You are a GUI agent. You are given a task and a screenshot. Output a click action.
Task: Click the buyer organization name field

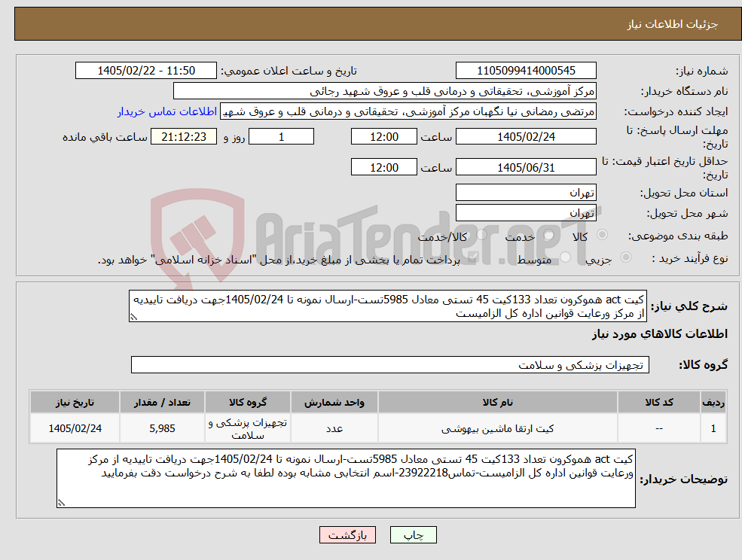point(385,91)
